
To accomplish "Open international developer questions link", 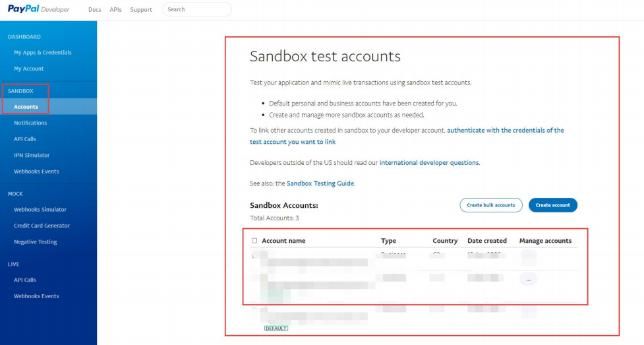I will (x=429, y=162).
